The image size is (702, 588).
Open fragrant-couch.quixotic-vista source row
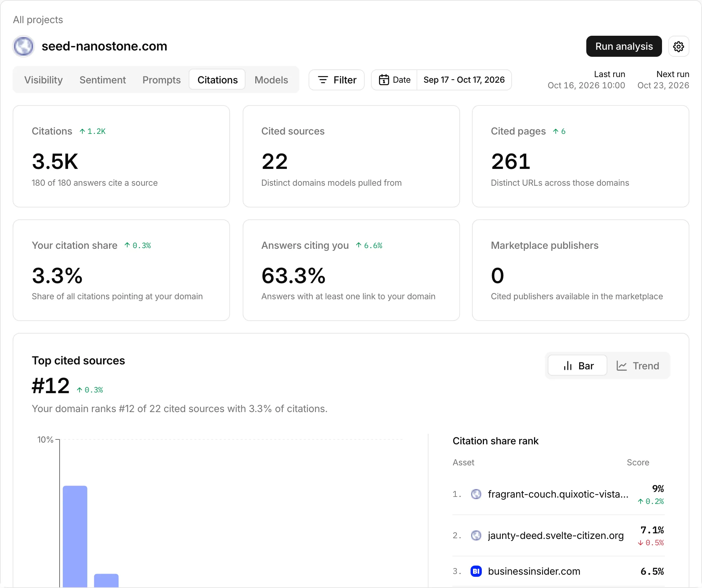pos(559,494)
